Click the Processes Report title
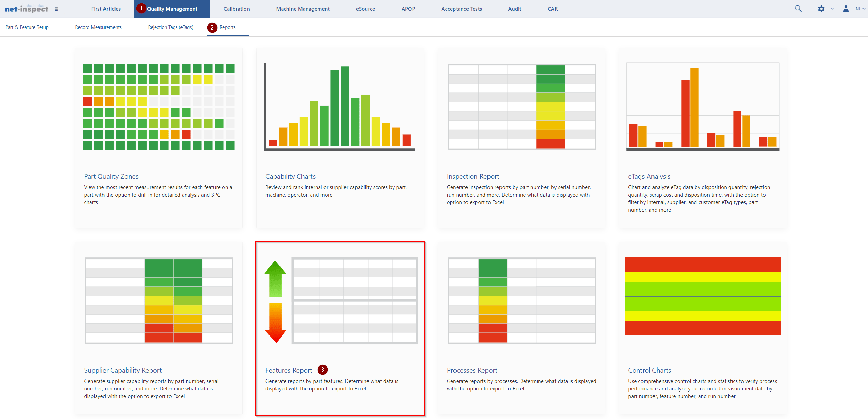Screen dimensions: 868x419 (x=472, y=370)
